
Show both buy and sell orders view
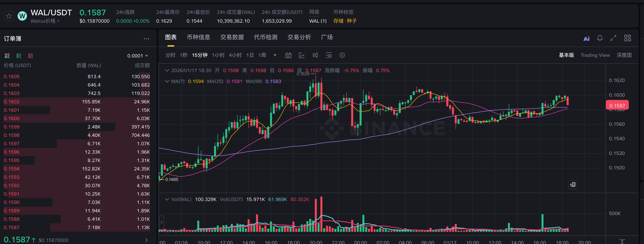7,56
